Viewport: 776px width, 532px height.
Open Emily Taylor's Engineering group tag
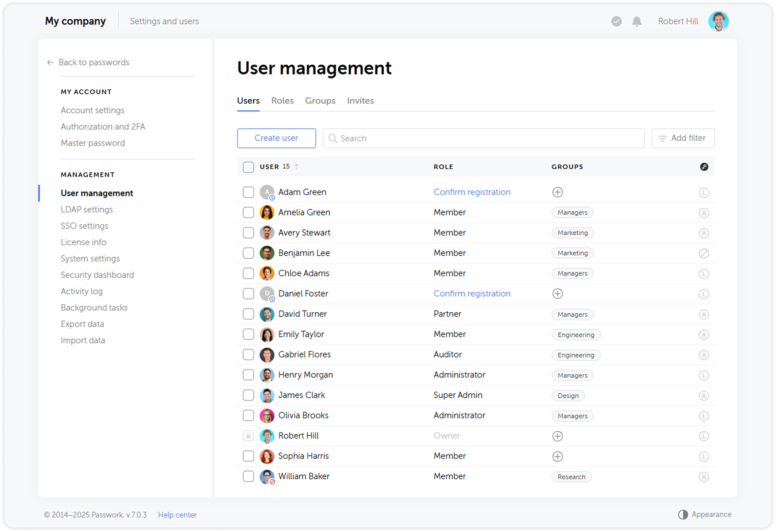(576, 335)
